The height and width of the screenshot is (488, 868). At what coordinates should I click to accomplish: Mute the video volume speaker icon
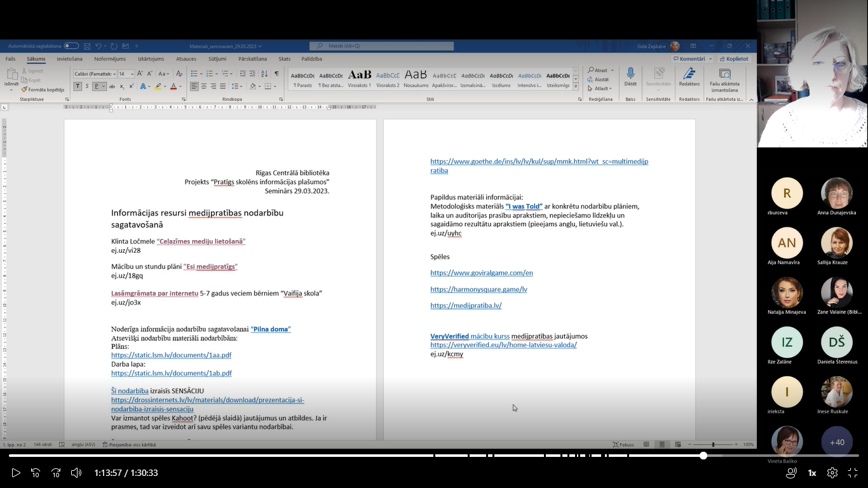pyautogui.click(x=76, y=473)
